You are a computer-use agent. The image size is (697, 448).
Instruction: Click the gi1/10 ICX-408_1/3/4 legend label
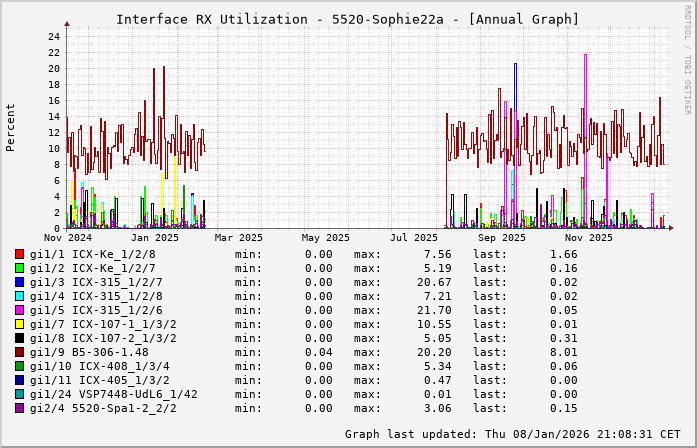(x=99, y=366)
